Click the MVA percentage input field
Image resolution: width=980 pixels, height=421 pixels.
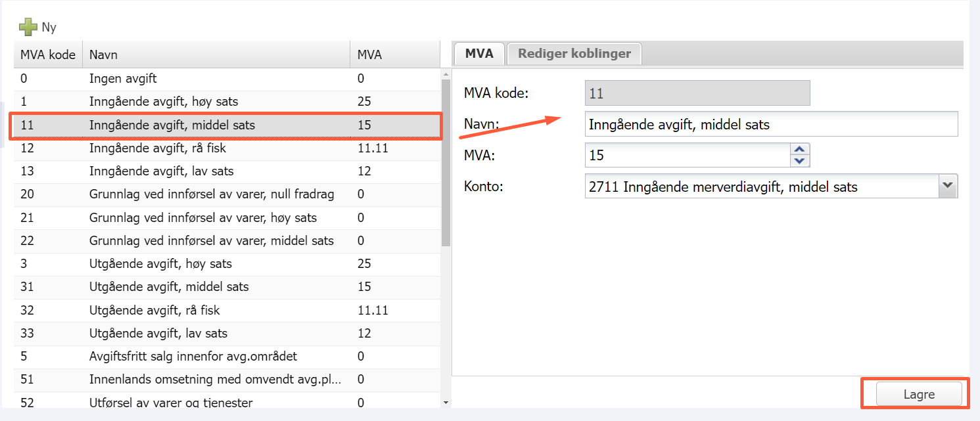point(687,156)
